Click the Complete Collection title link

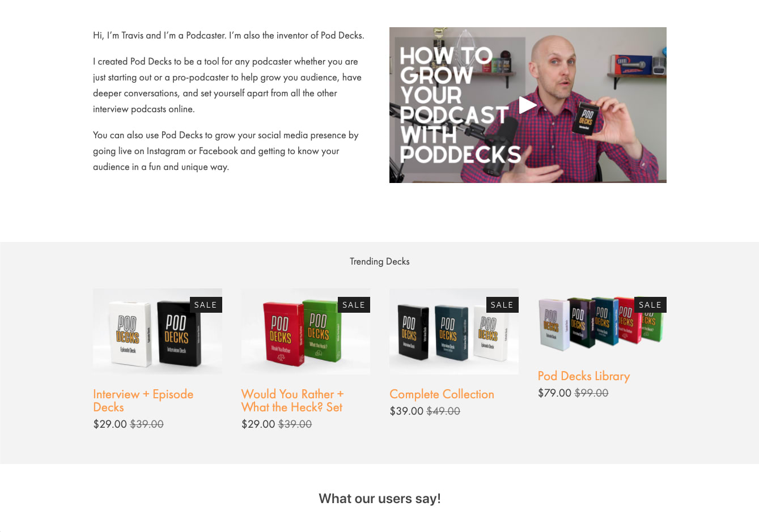pyautogui.click(x=442, y=394)
